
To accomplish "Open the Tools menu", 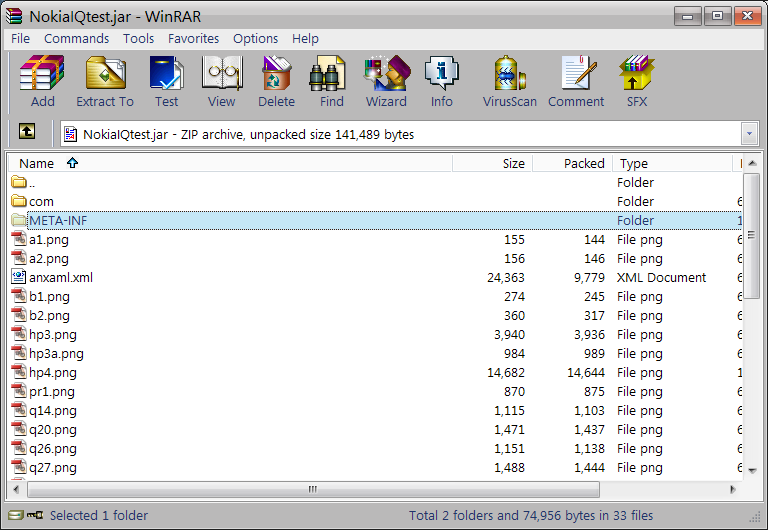I will [x=139, y=38].
